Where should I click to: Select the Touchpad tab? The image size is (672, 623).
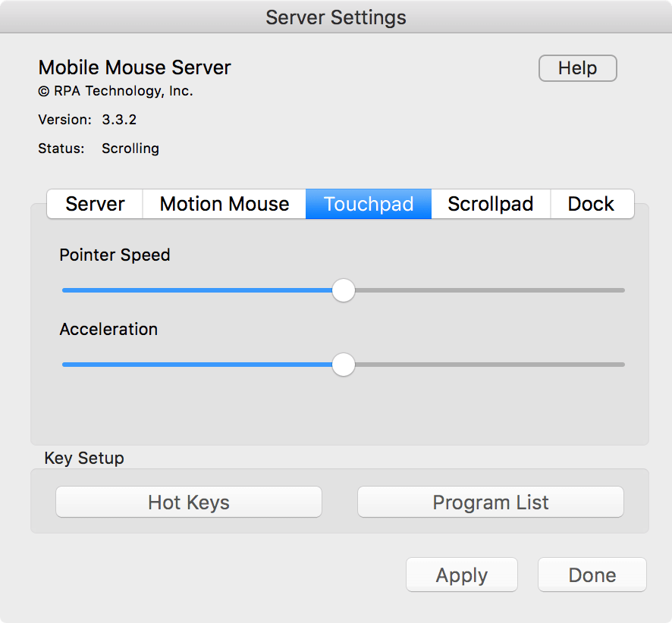[x=368, y=204]
